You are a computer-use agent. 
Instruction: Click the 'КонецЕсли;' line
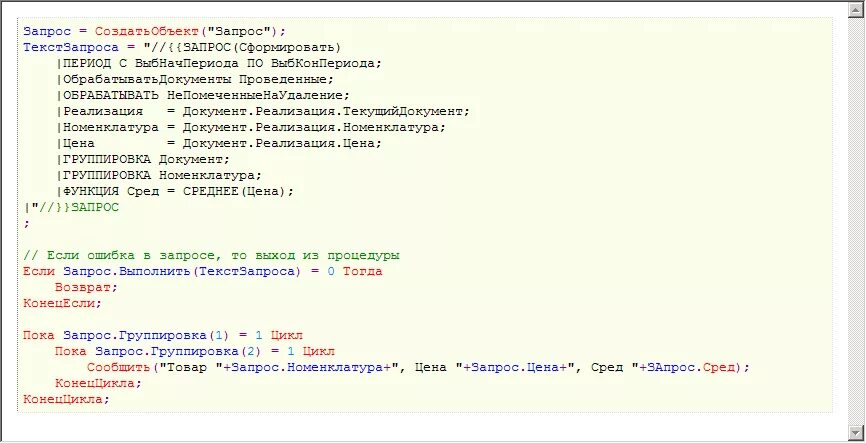(63, 303)
